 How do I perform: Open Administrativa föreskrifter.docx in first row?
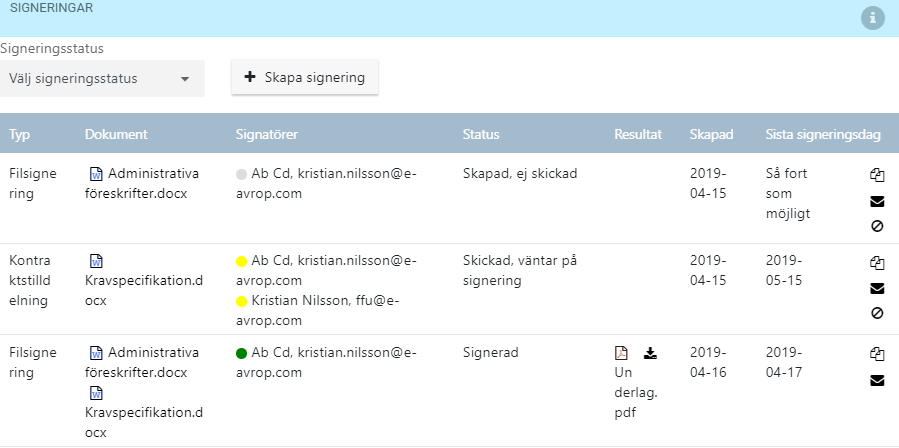[142, 184]
